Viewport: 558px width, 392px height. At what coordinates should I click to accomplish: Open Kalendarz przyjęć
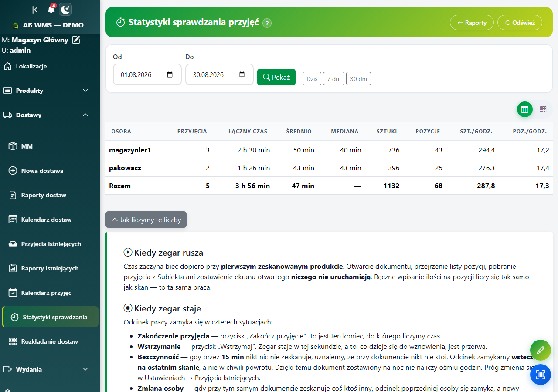tap(50, 293)
